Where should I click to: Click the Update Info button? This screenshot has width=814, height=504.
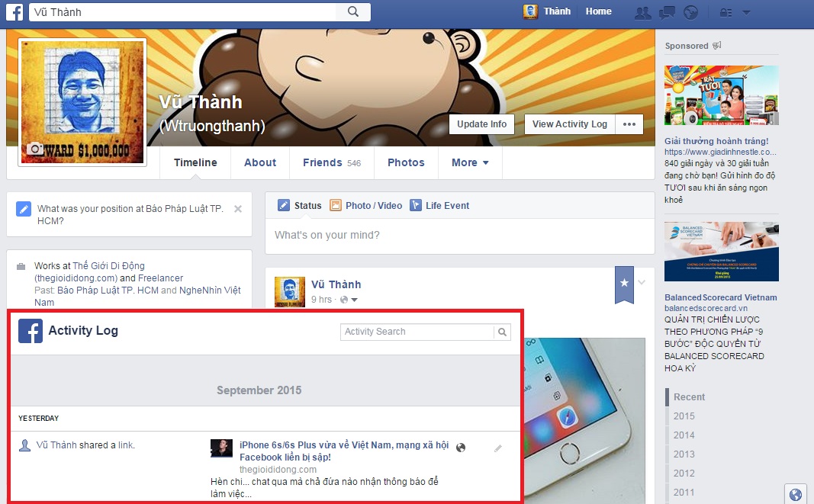click(481, 124)
